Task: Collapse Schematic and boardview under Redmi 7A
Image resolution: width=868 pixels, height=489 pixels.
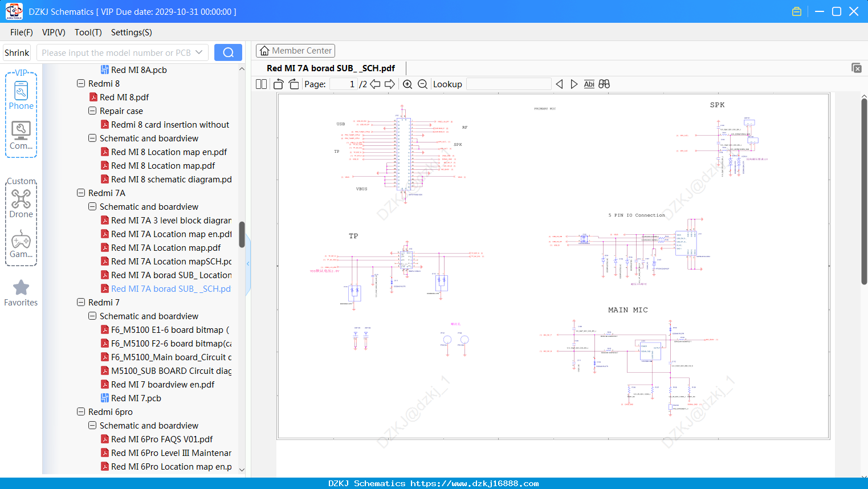Action: (92, 206)
